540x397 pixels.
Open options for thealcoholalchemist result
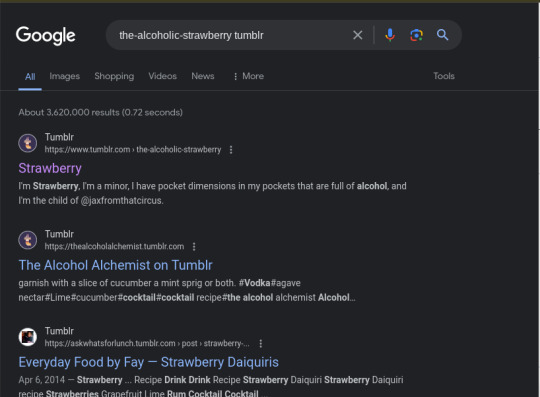[194, 247]
